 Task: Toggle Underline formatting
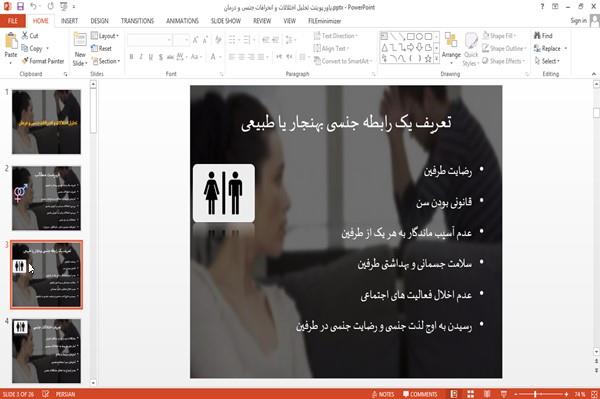click(x=151, y=57)
